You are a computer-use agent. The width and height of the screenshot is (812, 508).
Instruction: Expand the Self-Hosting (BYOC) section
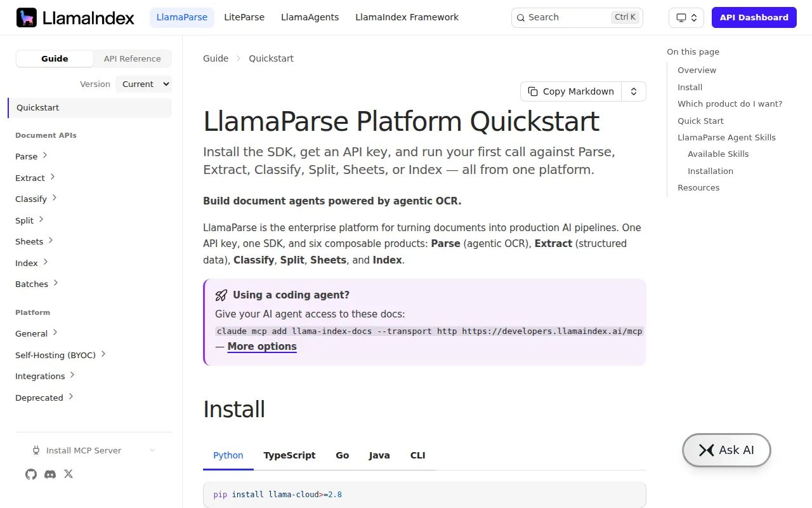click(61, 355)
